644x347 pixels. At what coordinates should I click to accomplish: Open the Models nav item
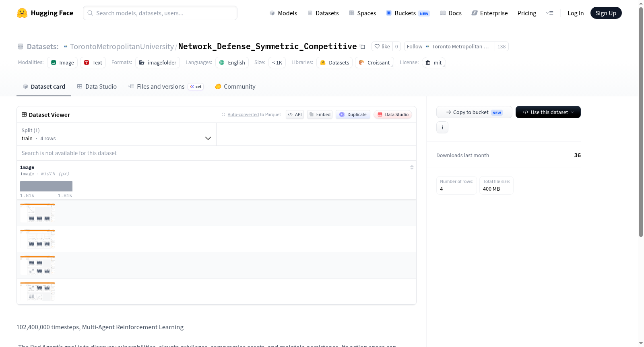tap(283, 13)
